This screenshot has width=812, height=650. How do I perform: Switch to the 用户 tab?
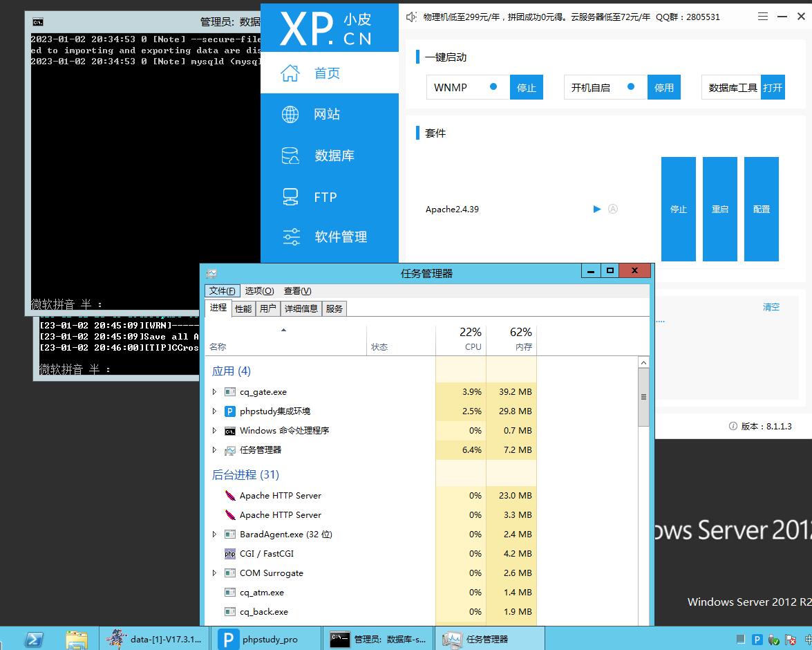point(267,309)
